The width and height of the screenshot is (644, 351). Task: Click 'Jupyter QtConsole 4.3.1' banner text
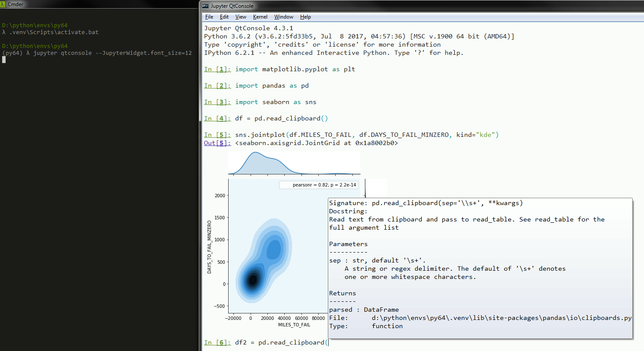248,28
